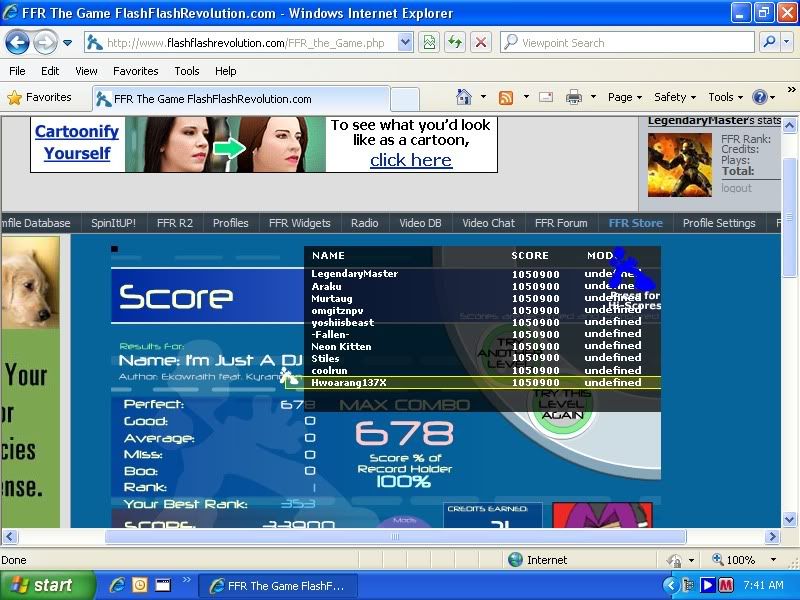Expand the address bar history dropdown
800x600 pixels.
pos(405,42)
